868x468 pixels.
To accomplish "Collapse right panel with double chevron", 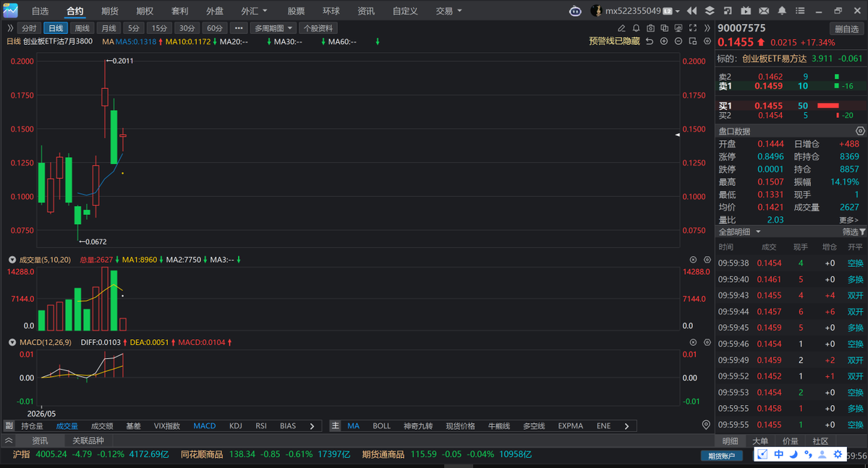I will [707, 28].
